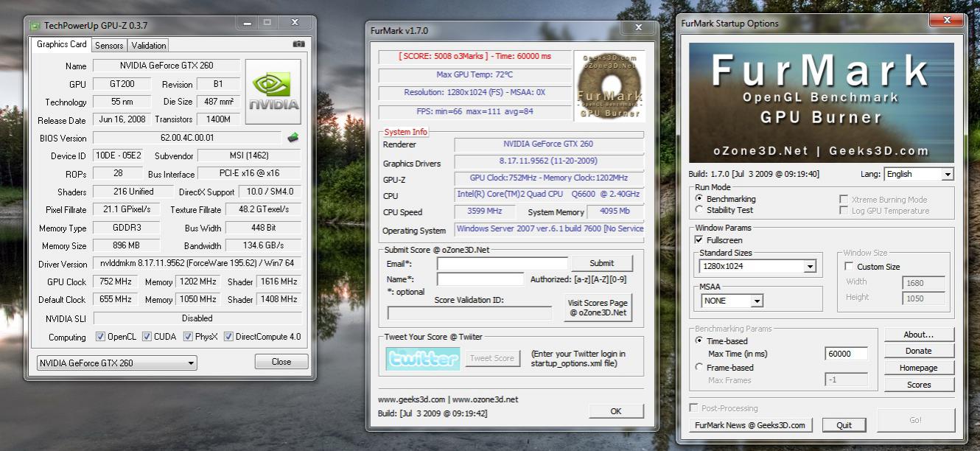Click the FurMark News @ Geeks3D.com button
The image size is (980, 451).
tap(751, 425)
